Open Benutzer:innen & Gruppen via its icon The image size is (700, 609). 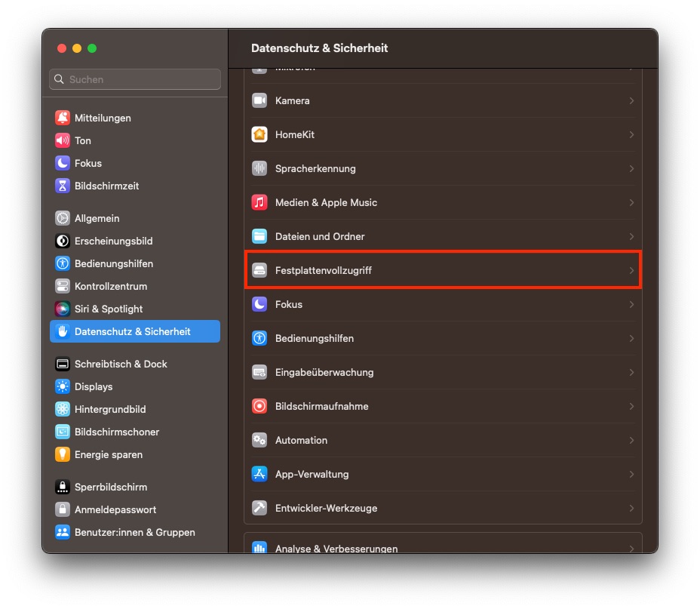tap(63, 532)
